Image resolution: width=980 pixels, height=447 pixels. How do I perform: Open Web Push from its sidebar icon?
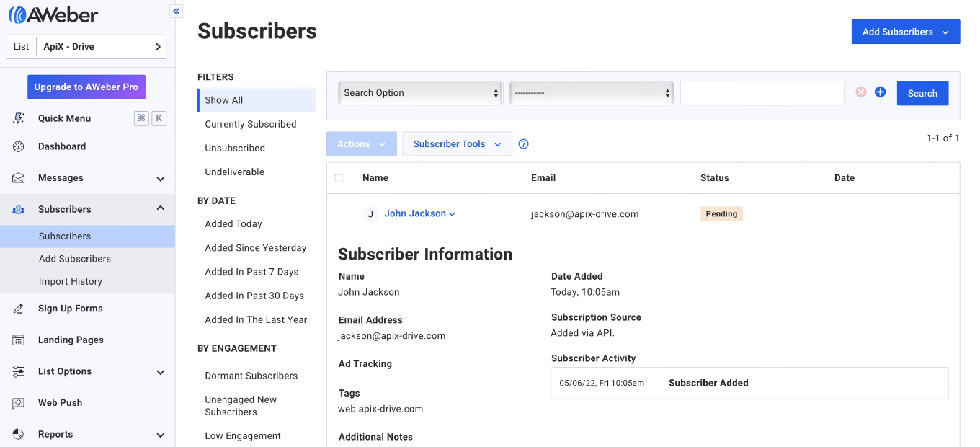click(17, 402)
